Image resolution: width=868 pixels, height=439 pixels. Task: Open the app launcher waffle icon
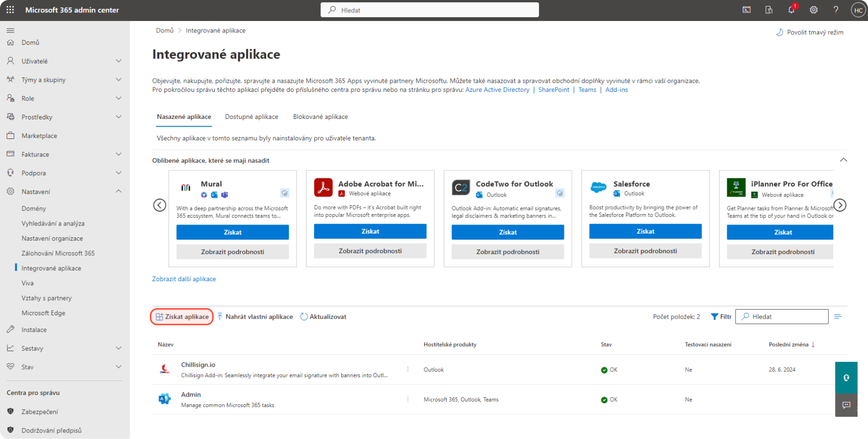coord(10,10)
